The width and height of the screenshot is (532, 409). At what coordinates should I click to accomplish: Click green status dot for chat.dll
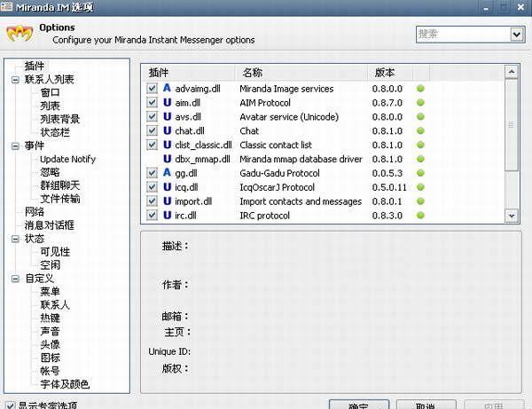pyautogui.click(x=420, y=130)
